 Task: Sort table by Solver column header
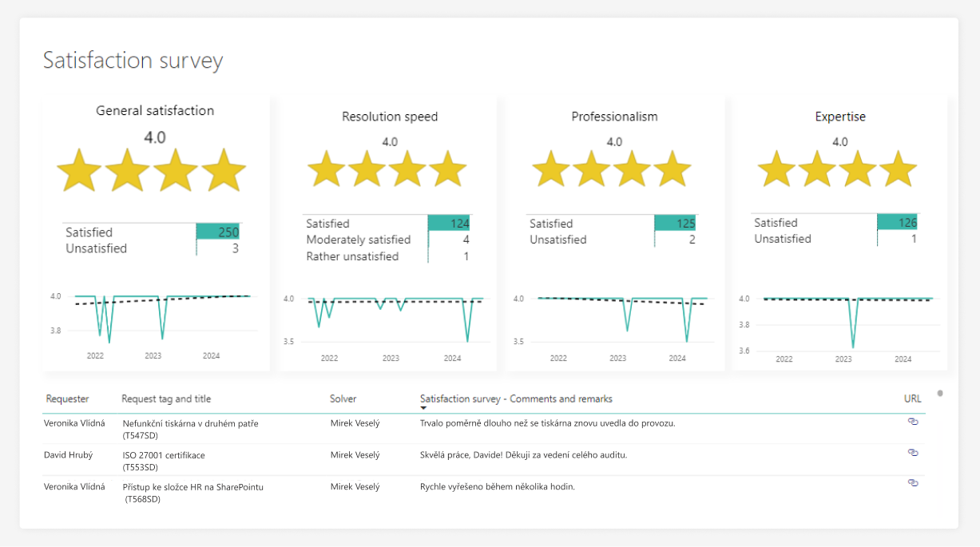[343, 398]
